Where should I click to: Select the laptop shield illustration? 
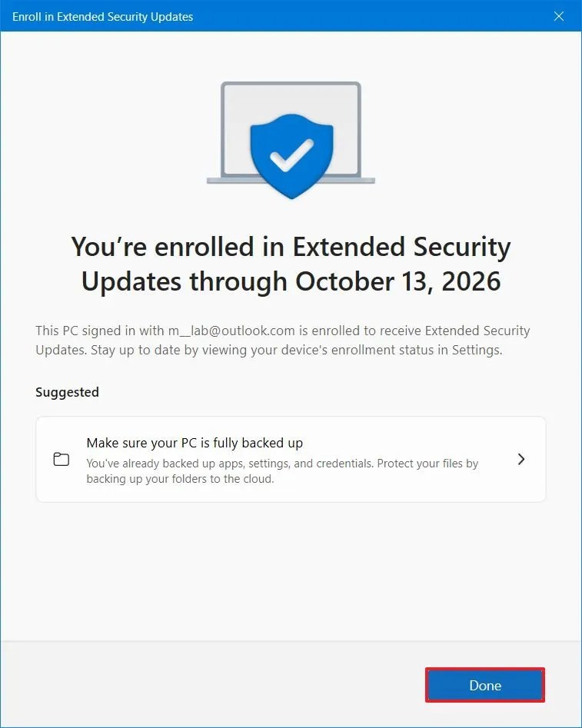coord(291,138)
